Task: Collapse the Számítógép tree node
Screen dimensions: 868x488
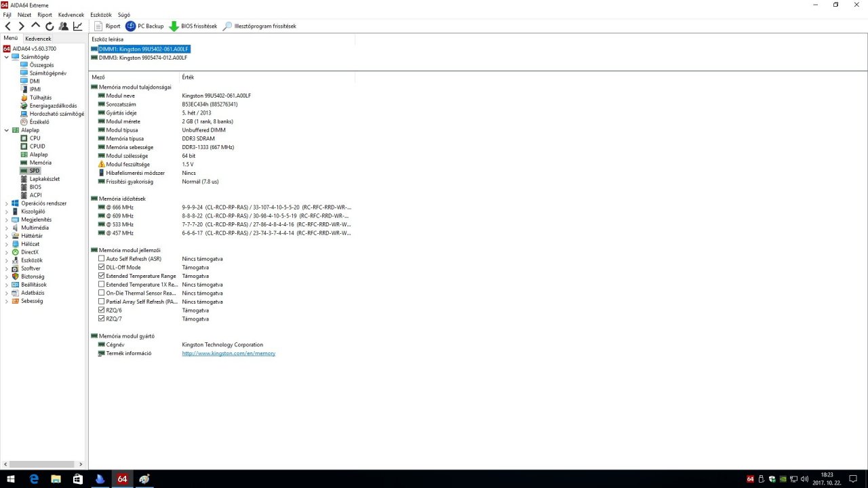Action: click(x=7, y=57)
